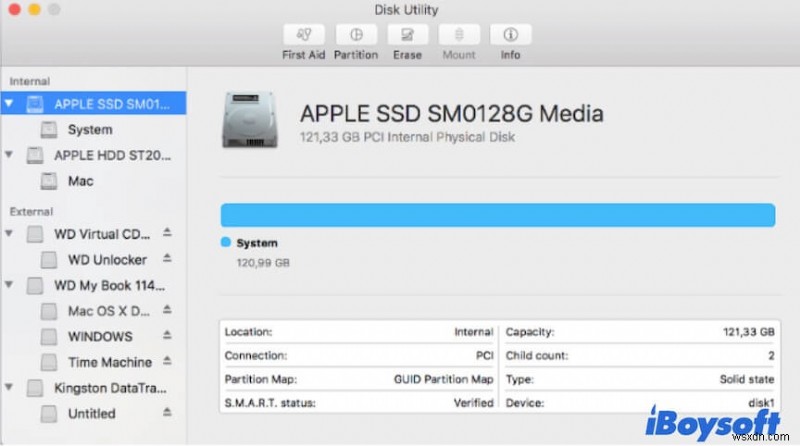This screenshot has height=446, width=800.
Task: Click the large hard drive image
Action: [250, 119]
